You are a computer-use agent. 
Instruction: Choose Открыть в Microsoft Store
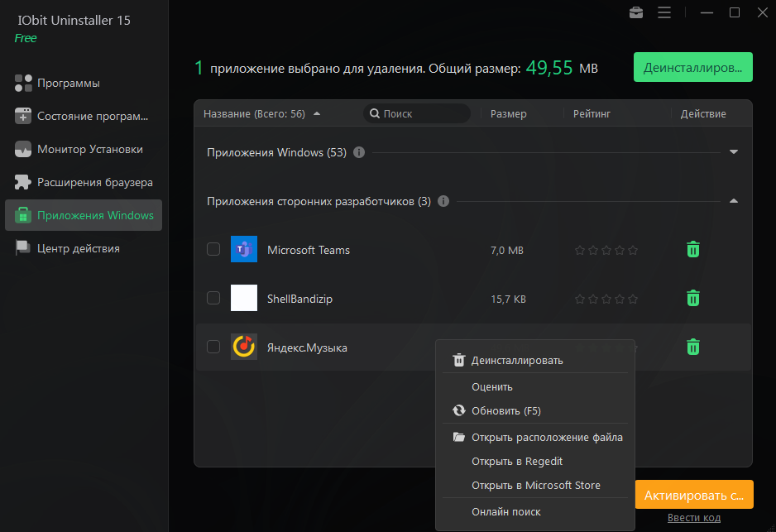click(535, 486)
